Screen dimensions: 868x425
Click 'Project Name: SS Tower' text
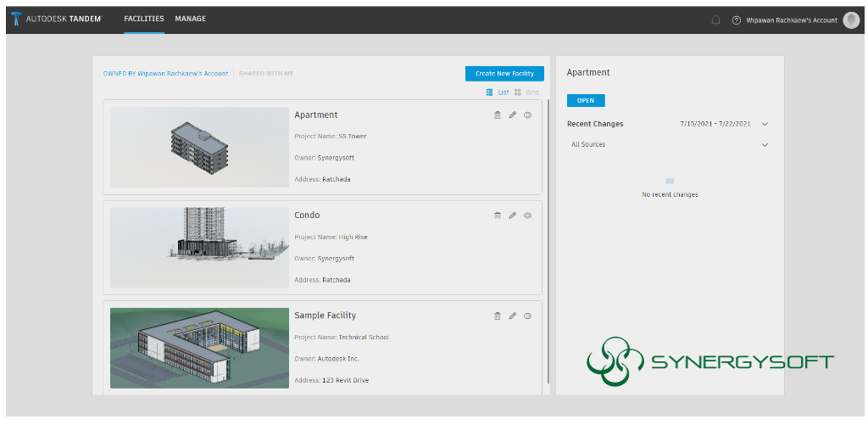point(331,137)
